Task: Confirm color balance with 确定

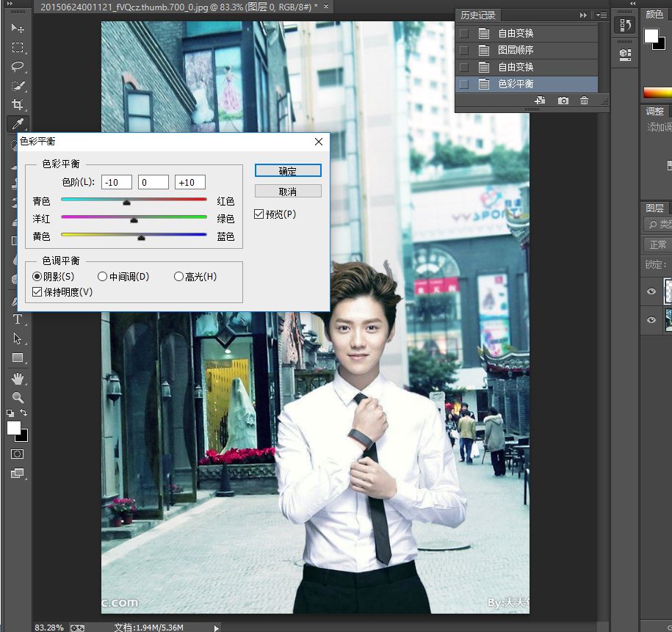Action: point(288,170)
